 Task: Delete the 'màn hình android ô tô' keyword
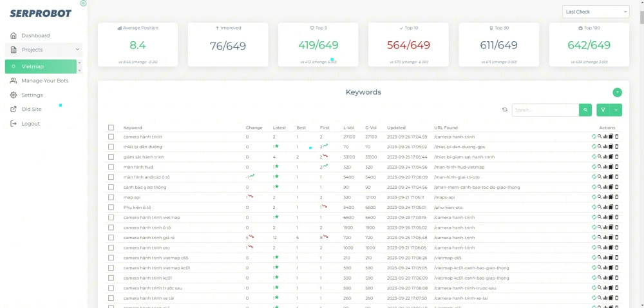point(616,177)
